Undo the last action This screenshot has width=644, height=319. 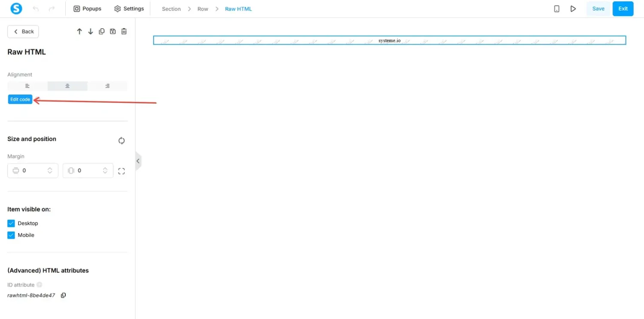[36, 9]
